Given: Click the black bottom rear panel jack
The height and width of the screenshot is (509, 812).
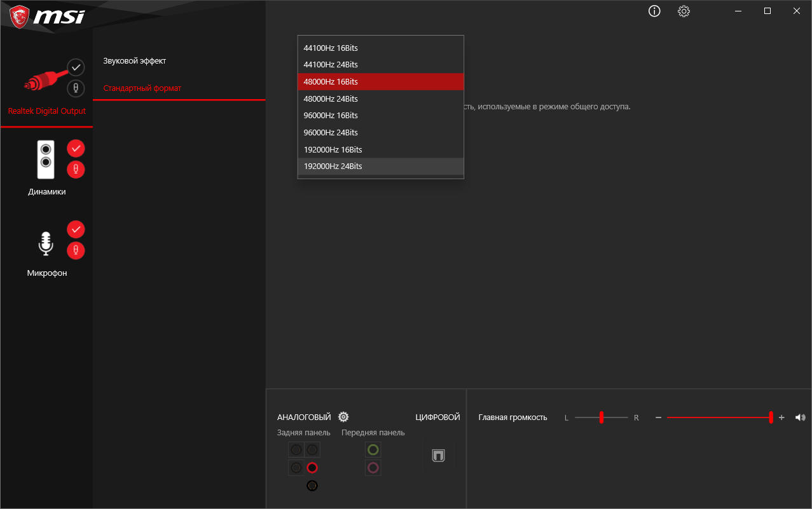Looking at the screenshot, I should 312,485.
